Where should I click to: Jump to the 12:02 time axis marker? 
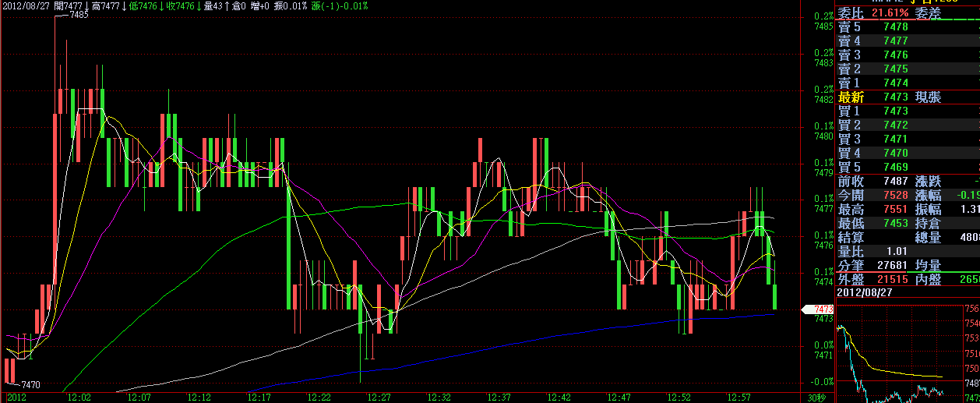pyautogui.click(x=80, y=398)
